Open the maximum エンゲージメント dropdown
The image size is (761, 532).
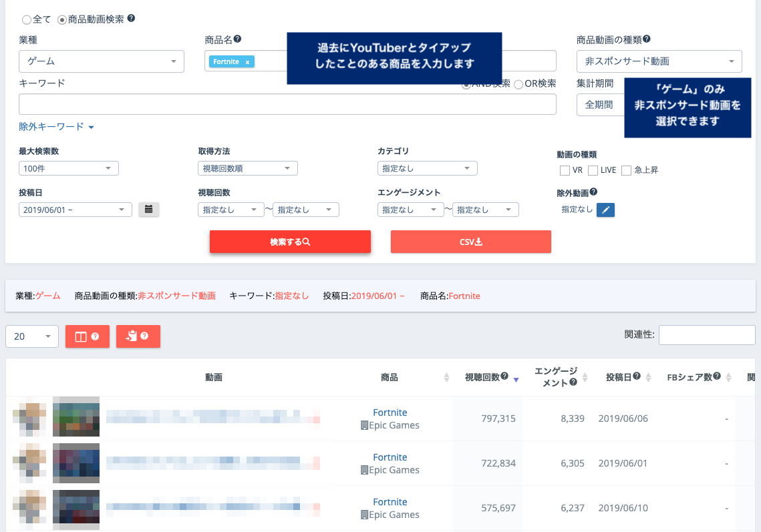point(485,210)
